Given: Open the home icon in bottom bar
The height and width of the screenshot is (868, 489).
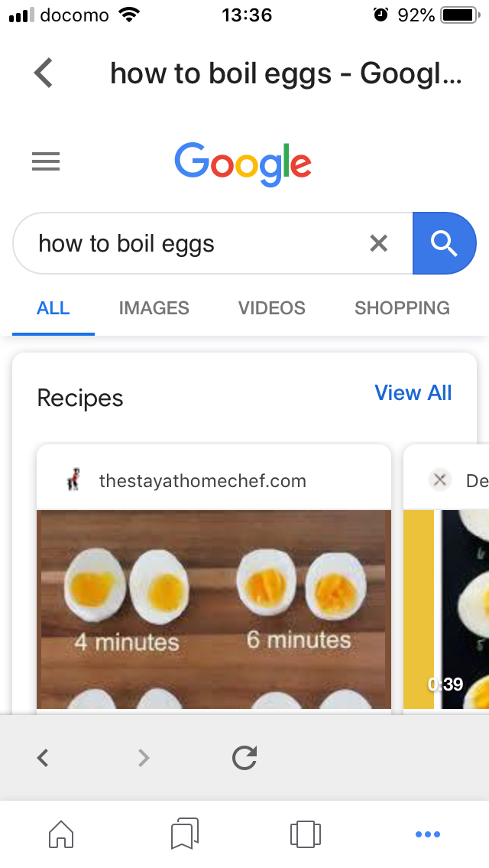Looking at the screenshot, I should (61, 834).
